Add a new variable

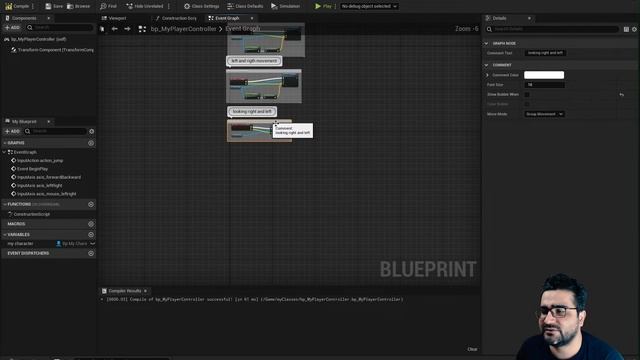click(x=91, y=235)
